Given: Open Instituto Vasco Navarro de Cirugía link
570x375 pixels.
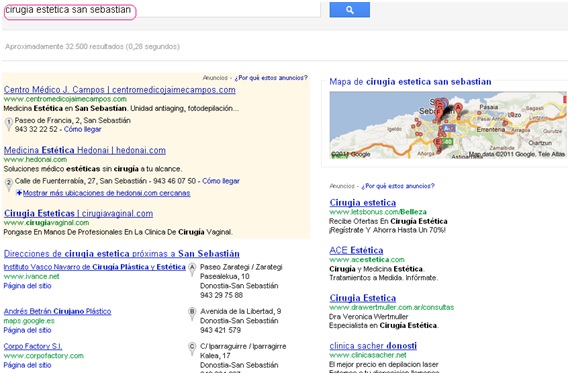Looking at the screenshot, I should tap(95, 267).
